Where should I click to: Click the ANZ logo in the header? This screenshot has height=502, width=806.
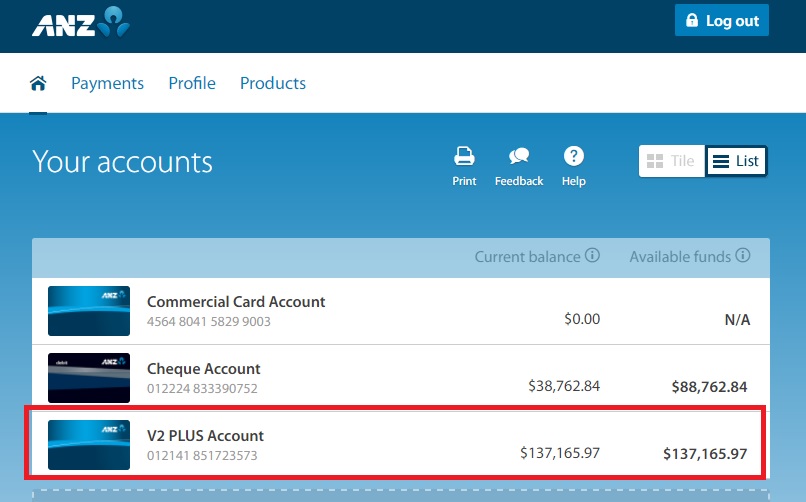tap(81, 22)
